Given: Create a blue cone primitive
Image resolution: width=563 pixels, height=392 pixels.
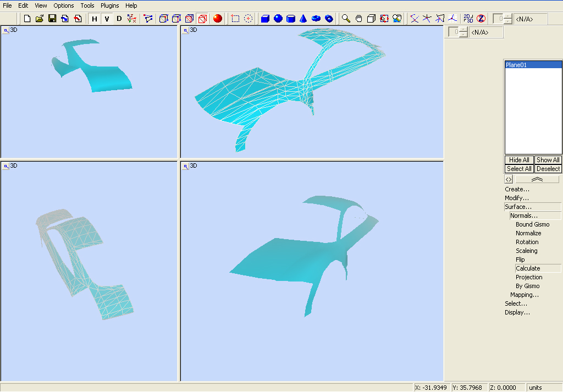Looking at the screenshot, I should 303,19.
